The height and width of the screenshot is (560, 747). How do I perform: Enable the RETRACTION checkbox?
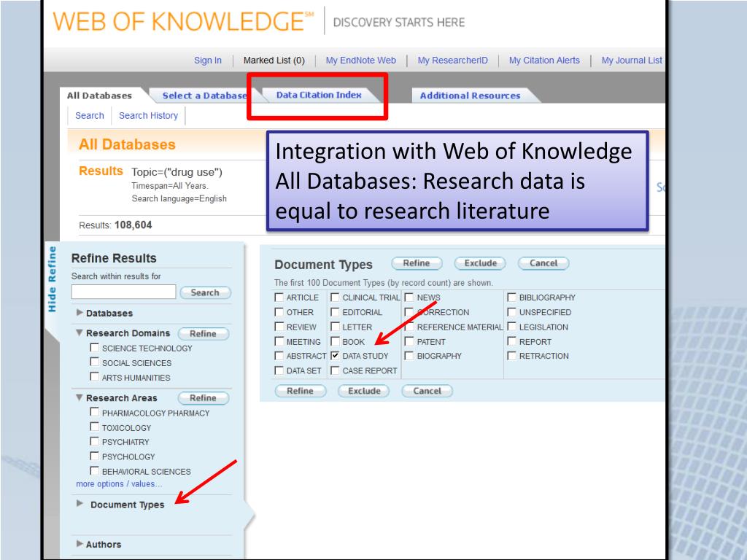tap(511, 356)
